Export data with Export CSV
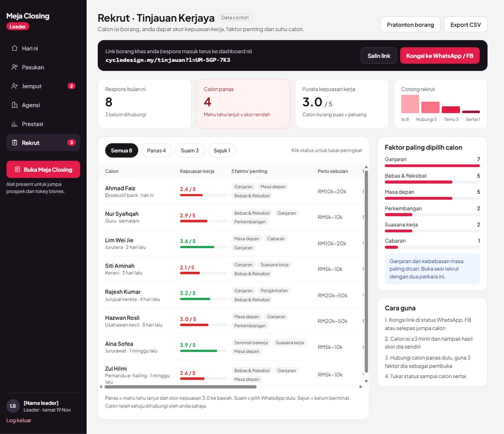This screenshot has width=504, height=434. (466, 25)
